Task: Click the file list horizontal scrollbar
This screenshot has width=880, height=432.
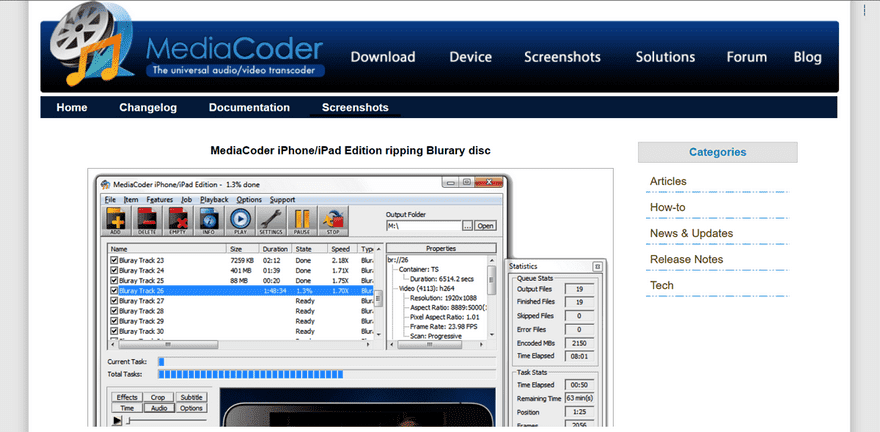Action: coord(241,344)
